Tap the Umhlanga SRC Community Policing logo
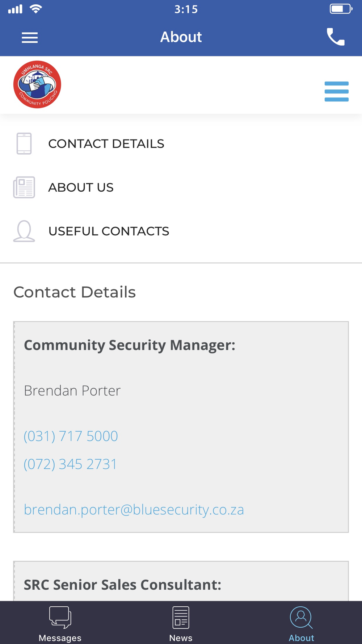Image resolution: width=362 pixels, height=644 pixels. [37, 84]
